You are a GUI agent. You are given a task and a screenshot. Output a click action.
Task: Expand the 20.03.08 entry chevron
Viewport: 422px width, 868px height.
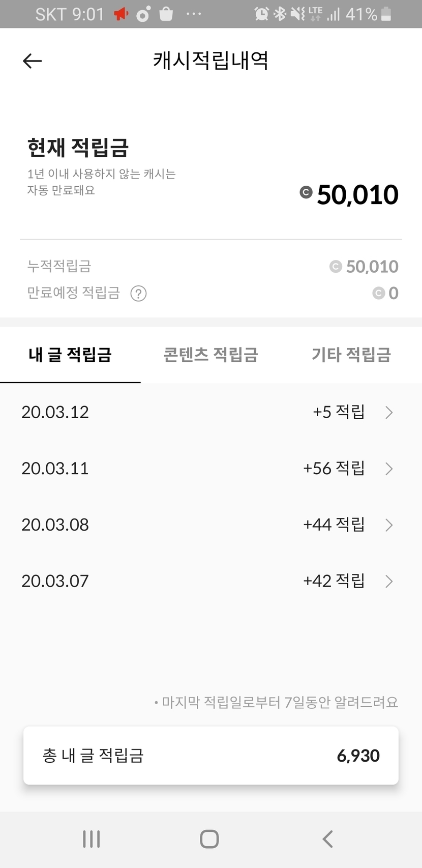[389, 525]
